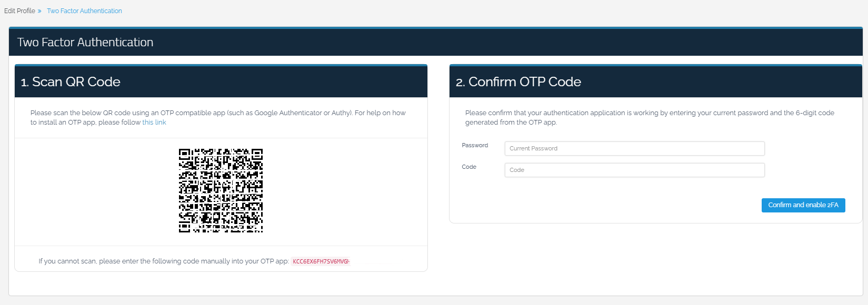Image resolution: width=868 pixels, height=305 pixels.
Task: Click the breadcrumb double-chevron separator
Action: pos(39,11)
